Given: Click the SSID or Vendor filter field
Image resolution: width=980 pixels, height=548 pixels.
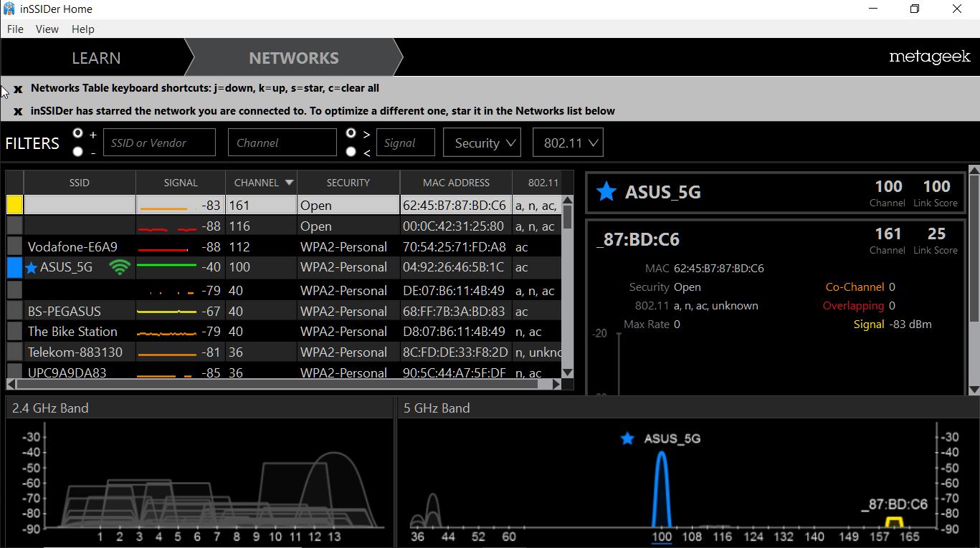Looking at the screenshot, I should click(x=159, y=143).
